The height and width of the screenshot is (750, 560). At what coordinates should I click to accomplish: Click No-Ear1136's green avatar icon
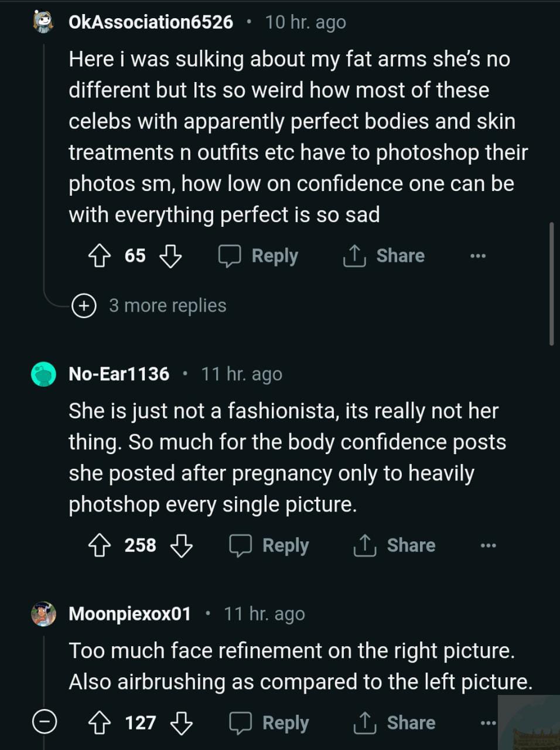click(x=43, y=374)
